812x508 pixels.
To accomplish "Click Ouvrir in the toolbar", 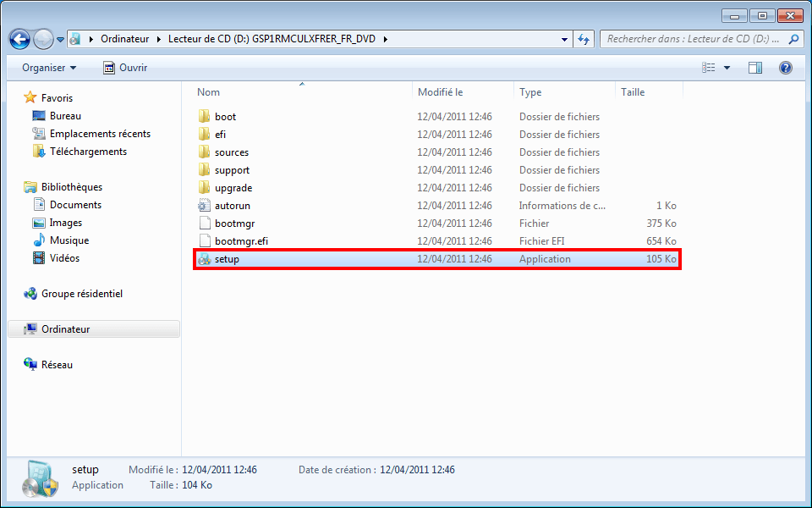I will tap(125, 68).
